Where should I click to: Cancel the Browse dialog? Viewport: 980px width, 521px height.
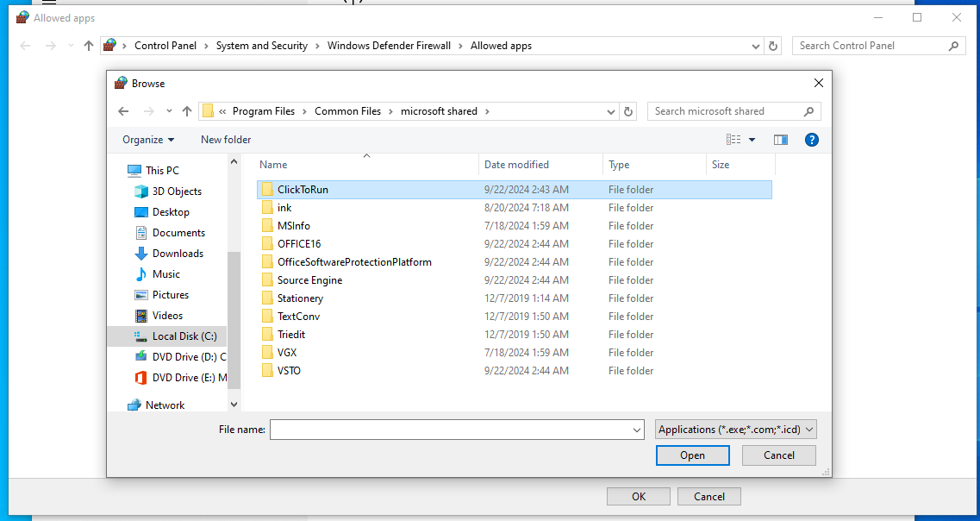pos(779,455)
